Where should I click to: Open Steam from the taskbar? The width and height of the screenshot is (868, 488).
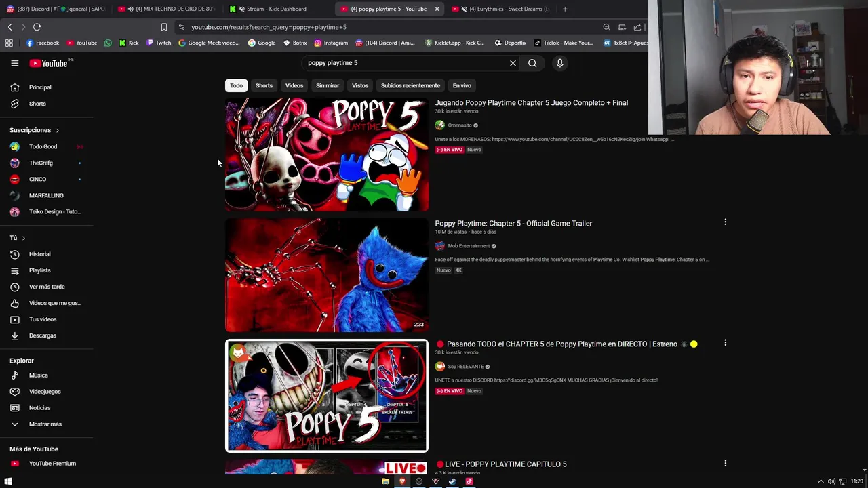pyautogui.click(x=452, y=481)
